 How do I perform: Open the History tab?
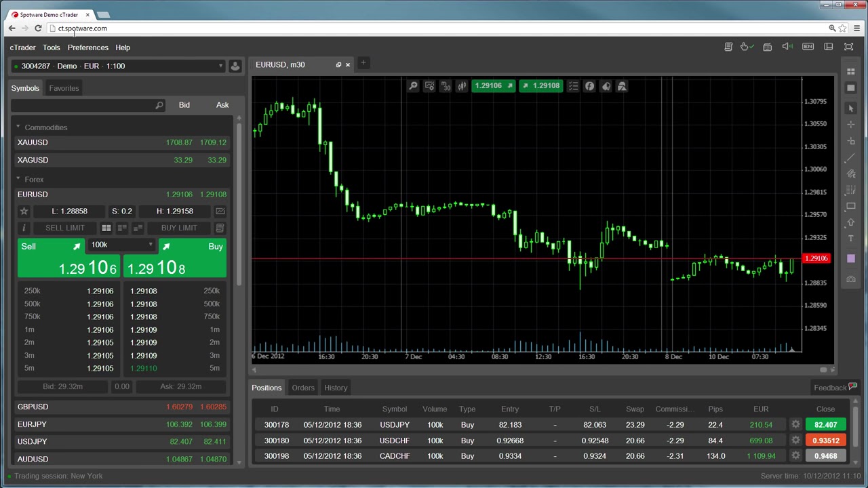tap(336, 388)
